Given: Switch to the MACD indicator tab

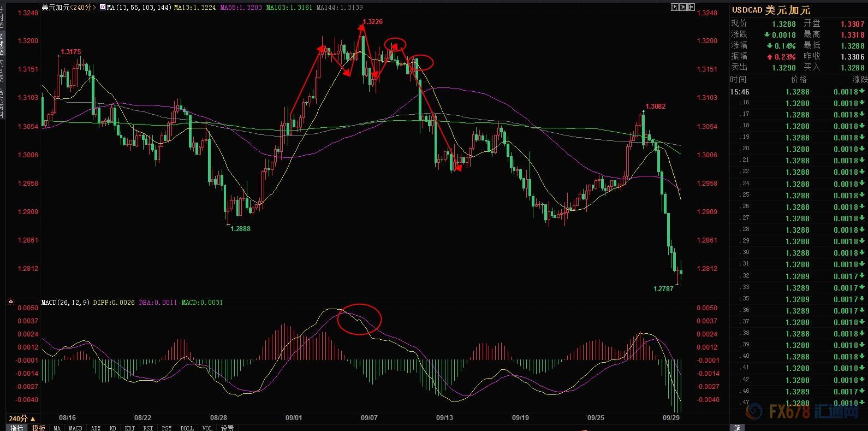Looking at the screenshot, I should pyautogui.click(x=75, y=428).
